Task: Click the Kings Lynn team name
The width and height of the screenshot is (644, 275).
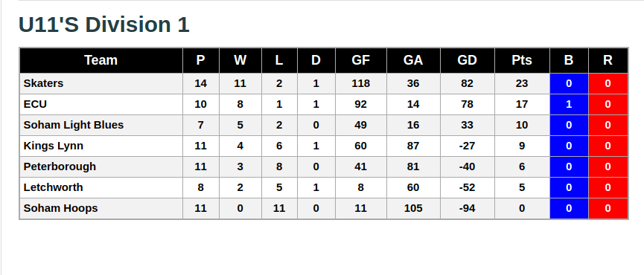Action: tap(54, 146)
